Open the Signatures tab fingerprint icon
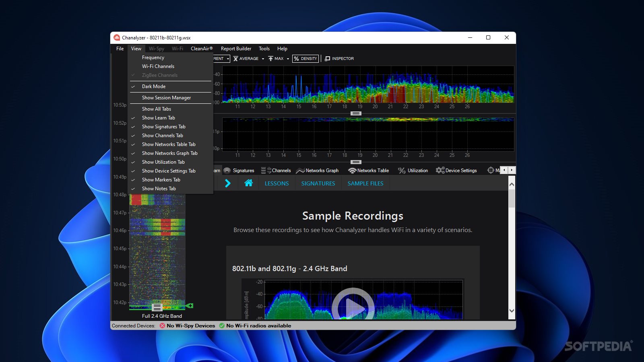 (227, 171)
